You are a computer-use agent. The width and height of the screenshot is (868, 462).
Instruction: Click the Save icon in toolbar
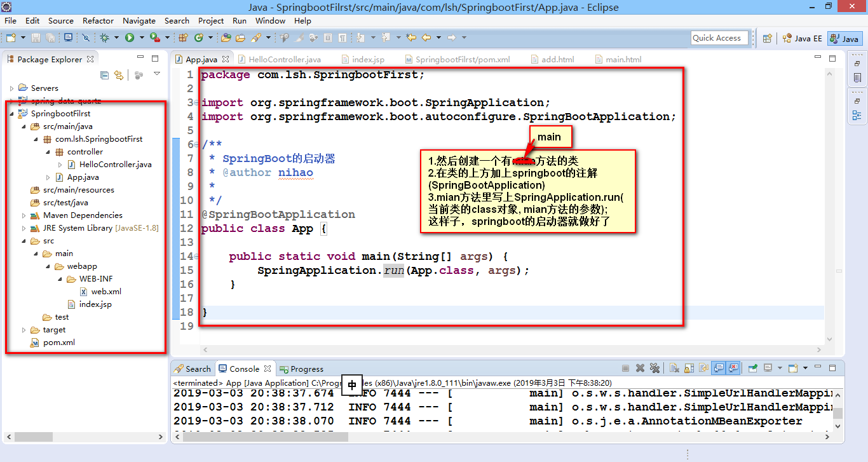tap(36, 38)
